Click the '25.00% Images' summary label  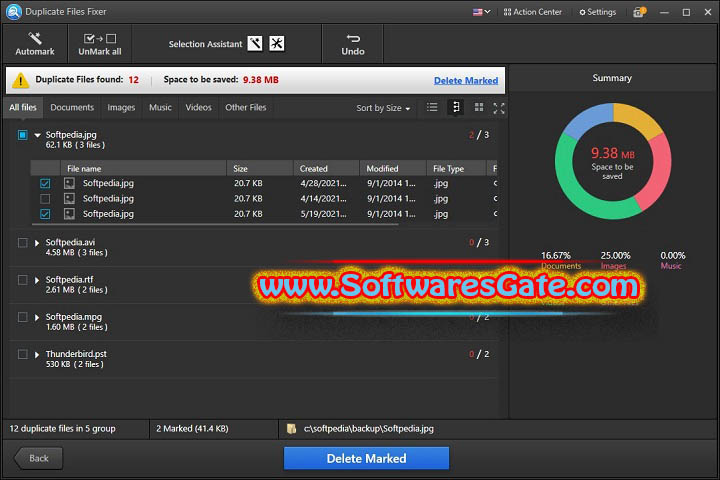(x=615, y=260)
